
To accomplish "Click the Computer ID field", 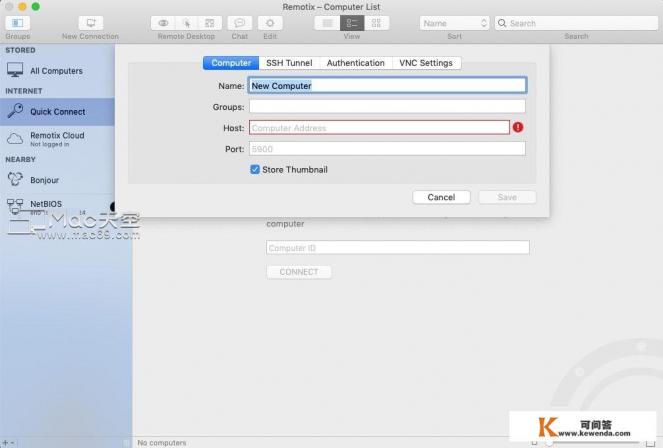I will (x=398, y=248).
